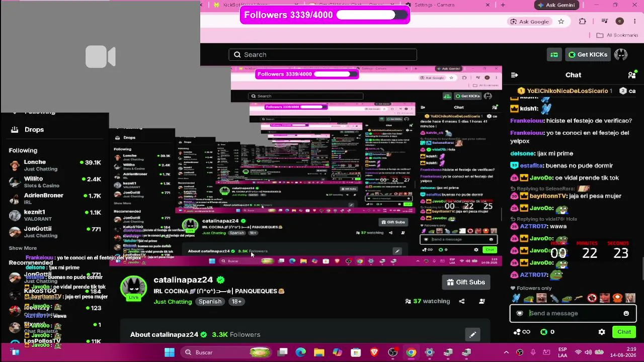Screen dimensions: 644x362
Task: Open the Willito channel in Following
Action: click(55, 182)
